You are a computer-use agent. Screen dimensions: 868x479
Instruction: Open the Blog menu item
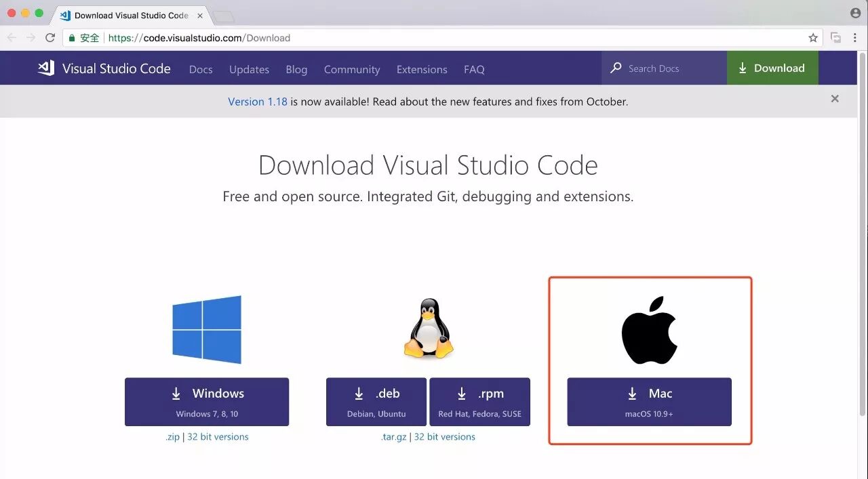pyautogui.click(x=296, y=69)
